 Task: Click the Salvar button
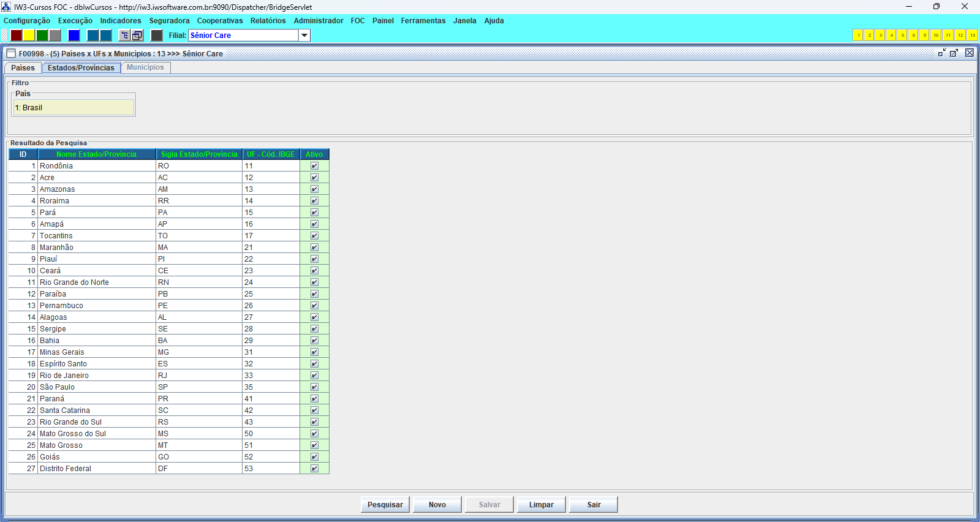coord(489,505)
